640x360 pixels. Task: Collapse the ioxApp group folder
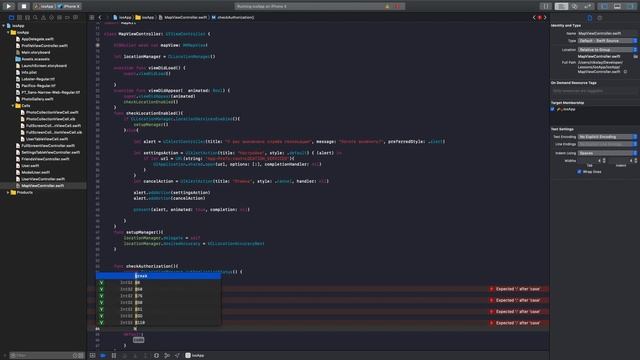8,32
